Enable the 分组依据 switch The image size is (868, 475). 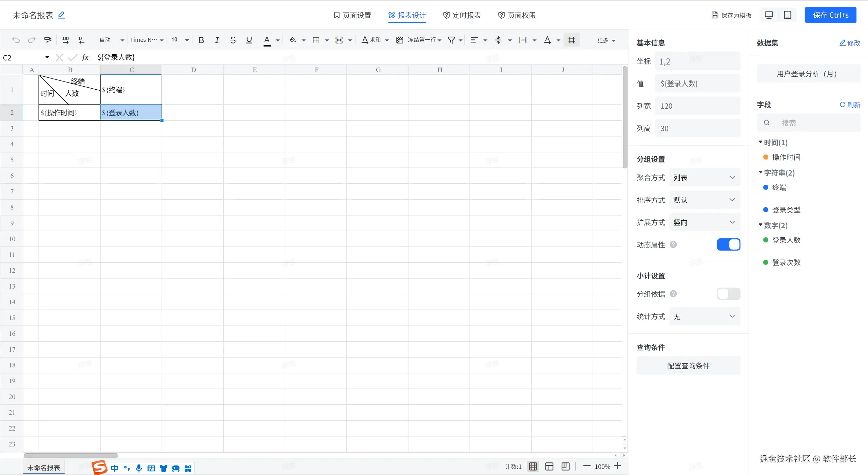(728, 294)
